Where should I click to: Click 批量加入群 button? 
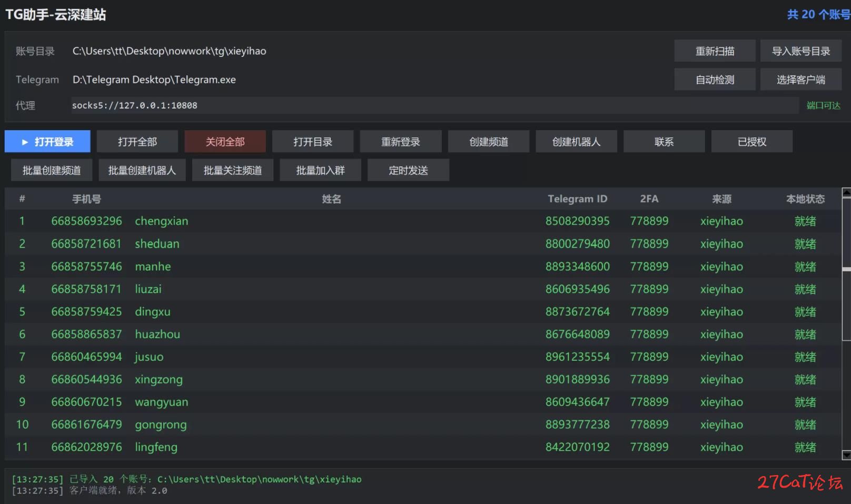pyautogui.click(x=320, y=170)
